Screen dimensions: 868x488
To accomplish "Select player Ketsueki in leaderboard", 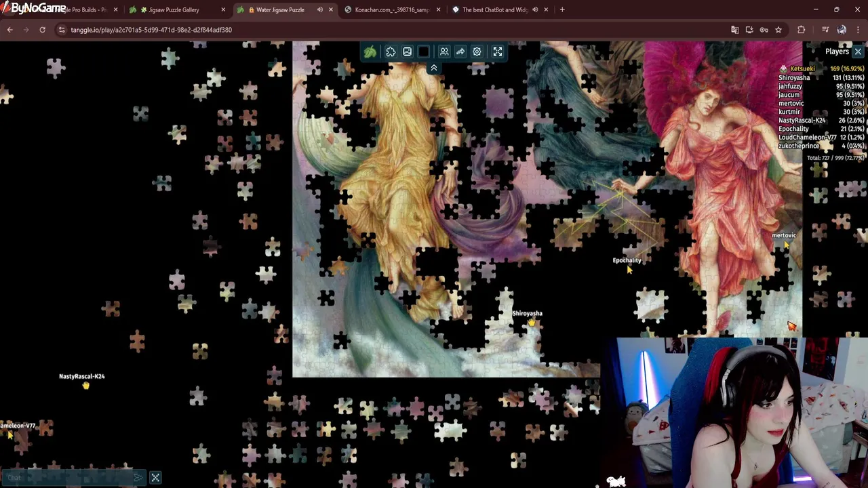I will pos(822,69).
